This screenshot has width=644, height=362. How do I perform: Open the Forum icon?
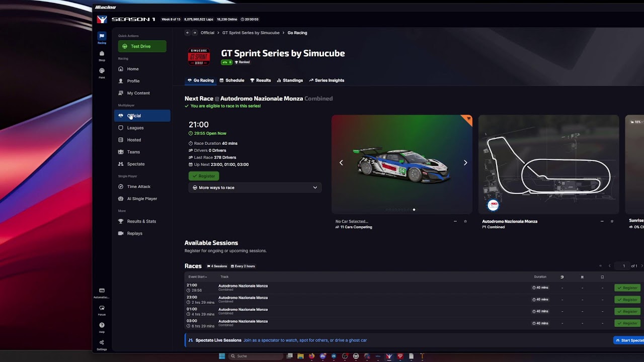click(102, 310)
